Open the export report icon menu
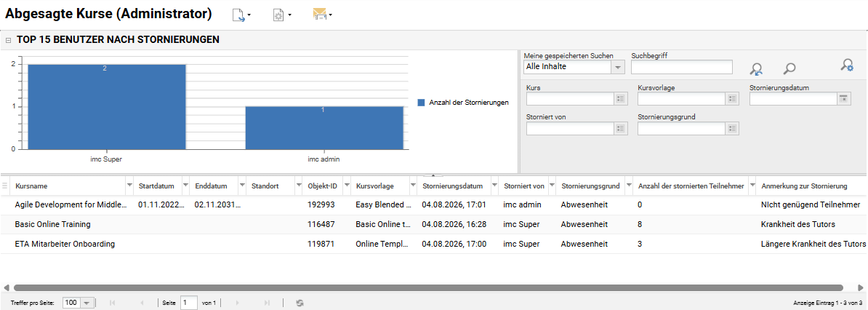This screenshot has width=868, height=310. click(241, 15)
